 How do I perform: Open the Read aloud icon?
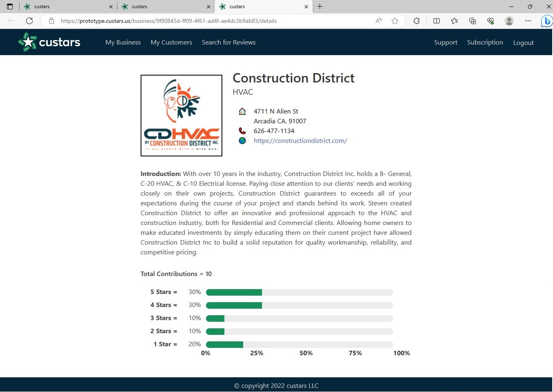coord(378,21)
